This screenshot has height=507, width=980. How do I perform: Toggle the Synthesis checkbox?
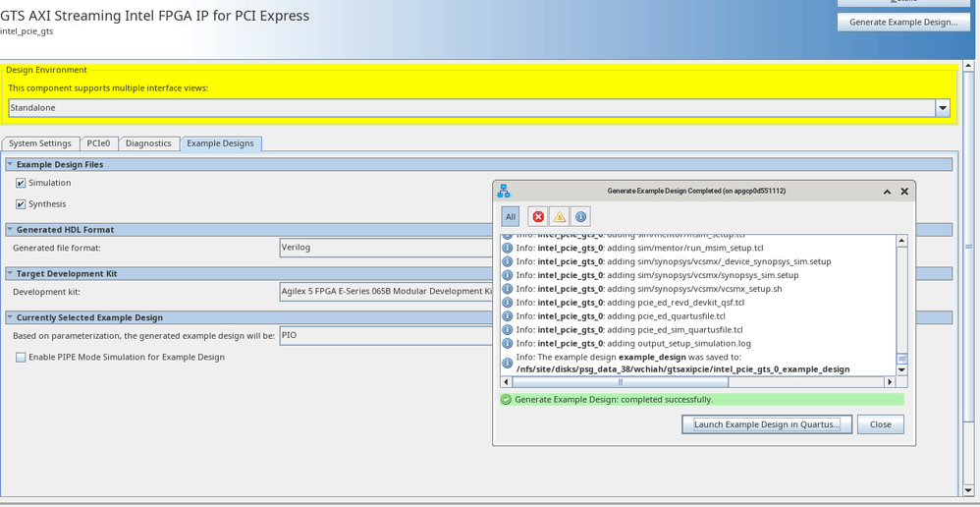click(x=21, y=204)
